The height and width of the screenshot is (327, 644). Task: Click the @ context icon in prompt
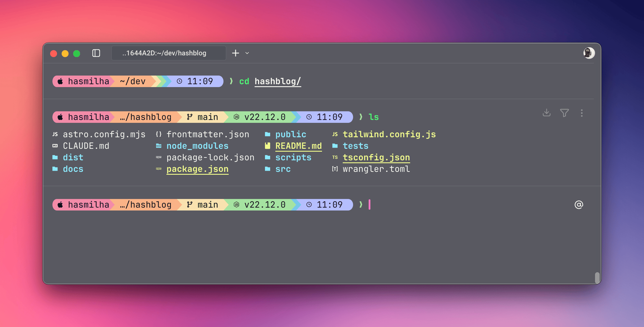coord(579,205)
